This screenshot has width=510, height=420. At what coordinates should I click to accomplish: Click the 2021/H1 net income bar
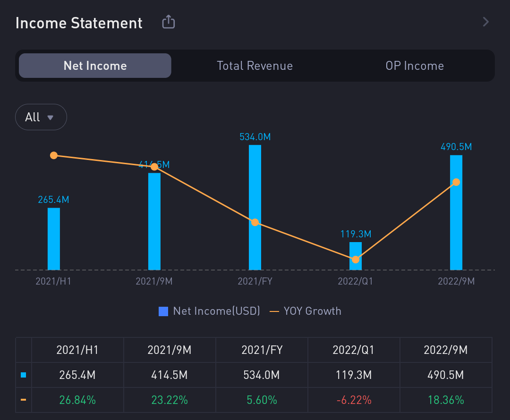54,239
